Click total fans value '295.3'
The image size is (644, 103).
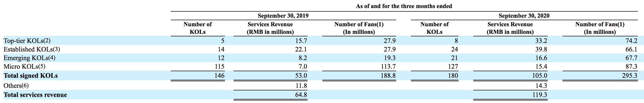coord(630,75)
